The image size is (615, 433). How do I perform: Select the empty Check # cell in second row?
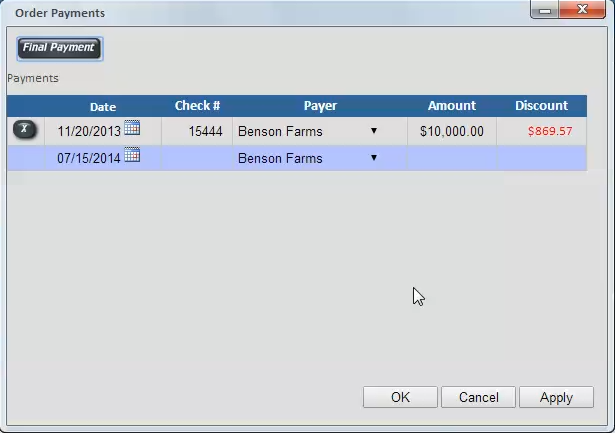point(197,158)
